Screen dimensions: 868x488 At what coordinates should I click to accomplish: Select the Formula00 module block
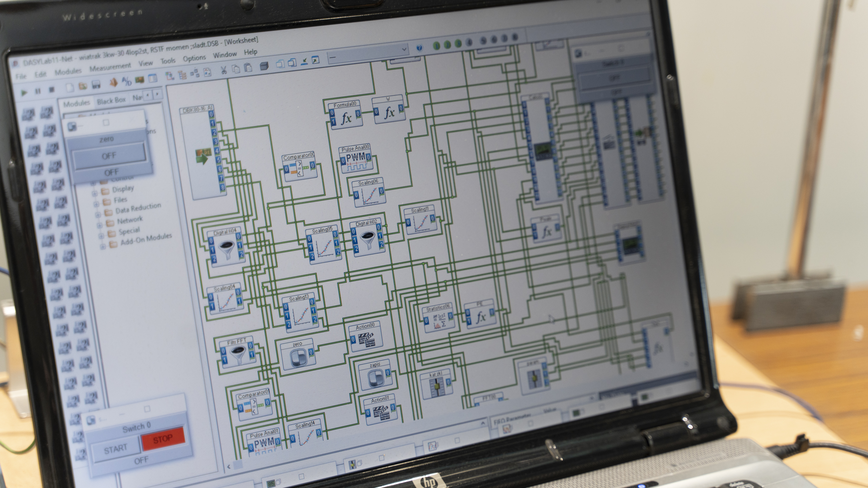pos(345,114)
